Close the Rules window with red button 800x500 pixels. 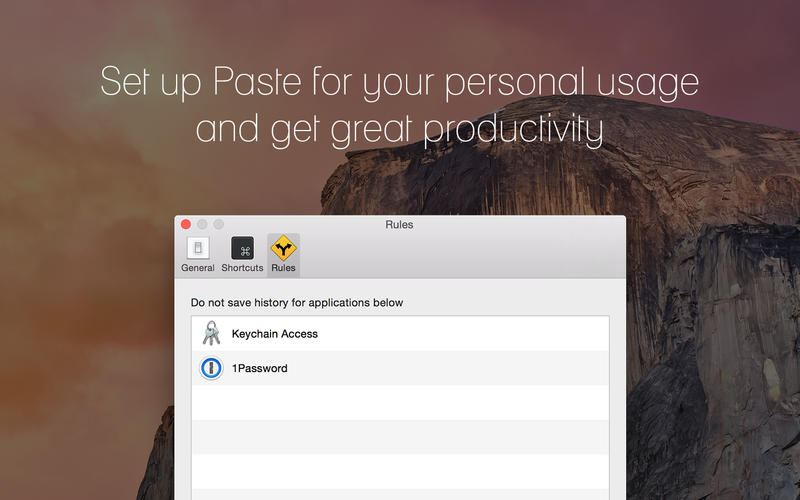point(186,224)
